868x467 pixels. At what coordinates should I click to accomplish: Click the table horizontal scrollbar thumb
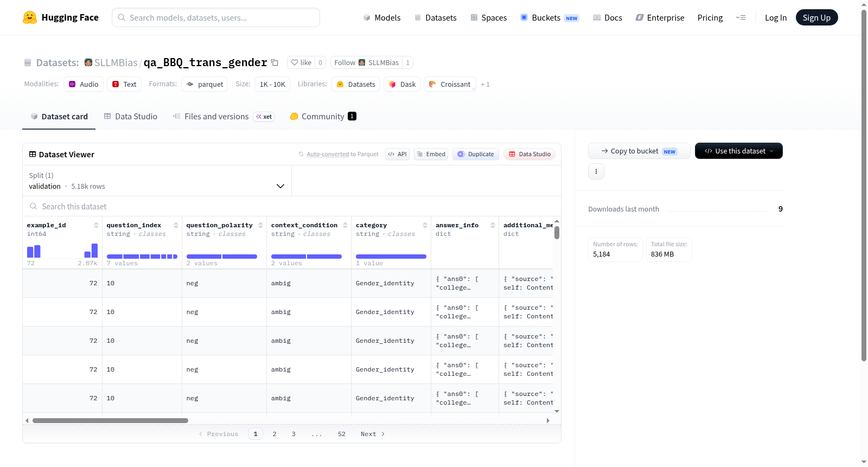110,420
